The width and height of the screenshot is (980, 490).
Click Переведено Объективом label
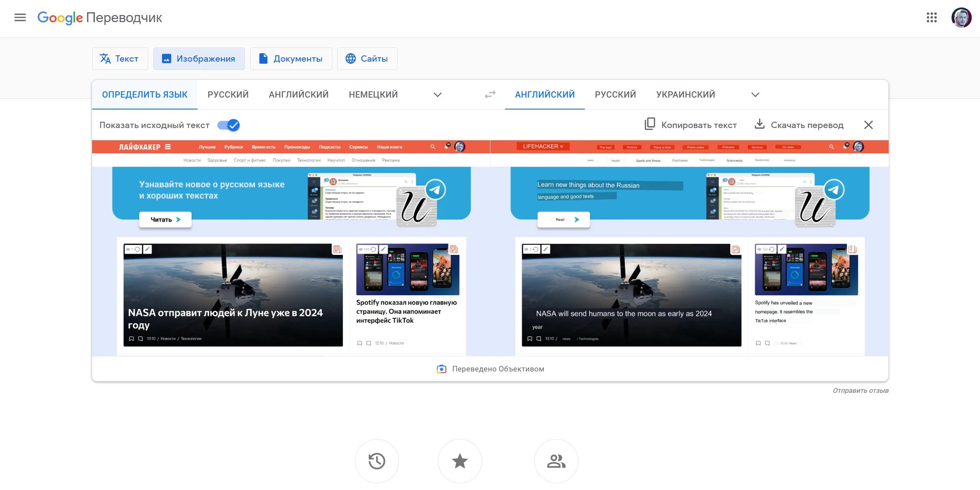click(x=498, y=369)
